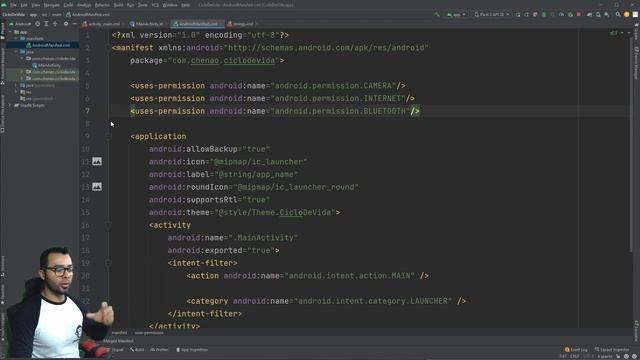Image resolution: width=640 pixels, height=360 pixels.
Task: Open the Profiler tool window
Action: pos(159,350)
